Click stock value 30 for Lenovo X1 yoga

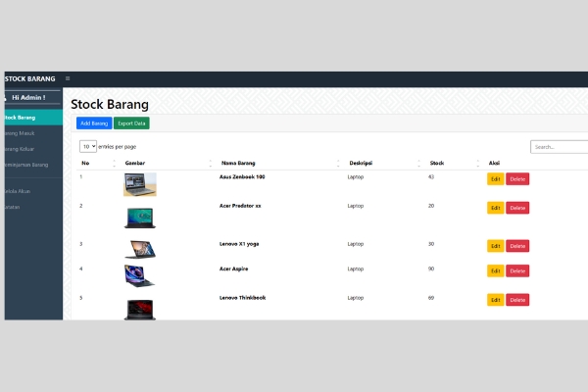(x=431, y=244)
